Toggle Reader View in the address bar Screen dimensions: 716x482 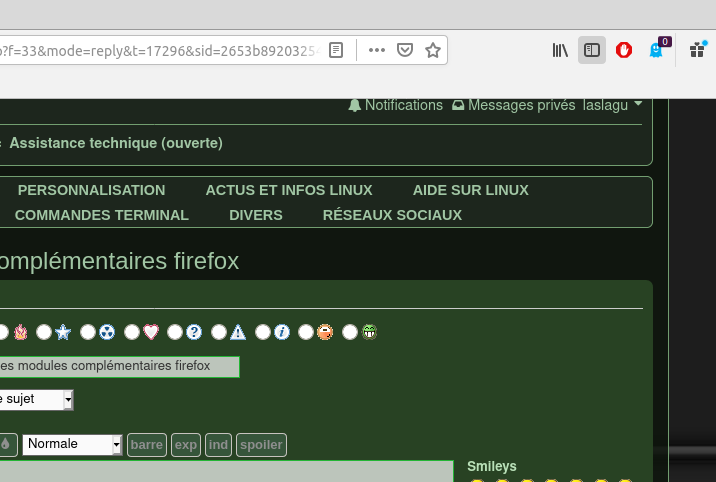tap(336, 50)
